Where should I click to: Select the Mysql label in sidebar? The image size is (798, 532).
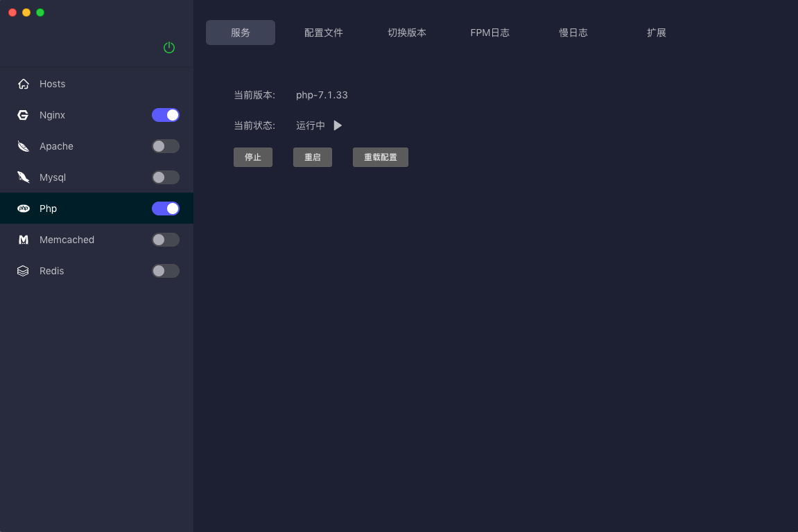(53, 177)
